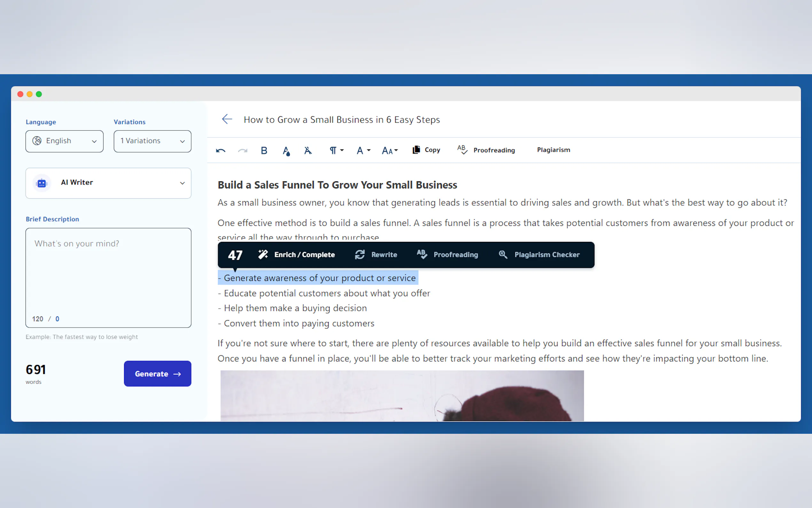Select the Plagiarism tab in the toolbar
Screen dimensions: 812x508
553,149
